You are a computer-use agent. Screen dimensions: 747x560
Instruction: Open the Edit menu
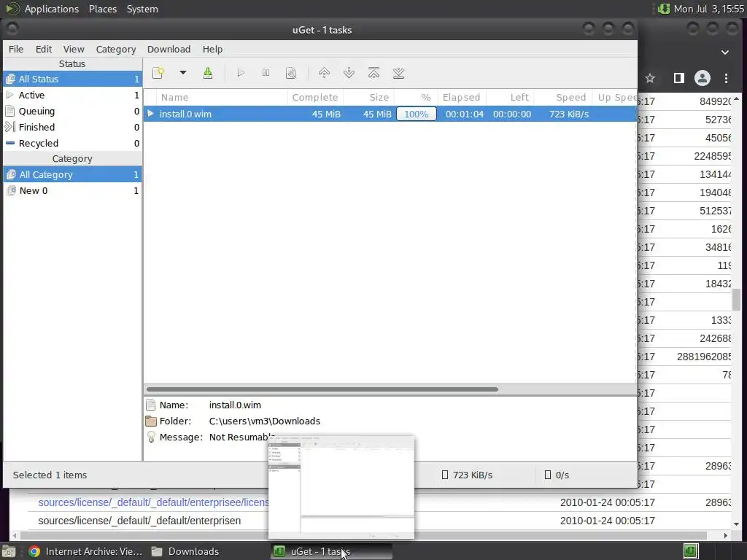43,49
